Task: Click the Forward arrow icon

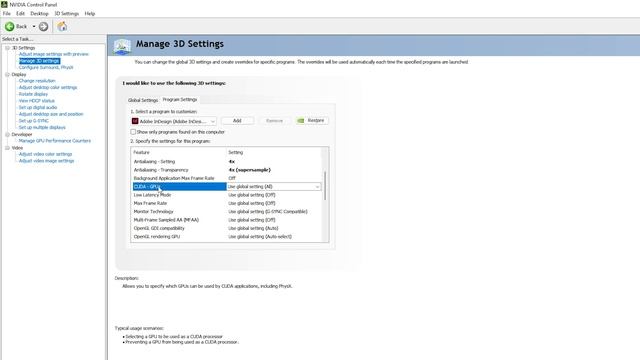Action: [x=43, y=27]
